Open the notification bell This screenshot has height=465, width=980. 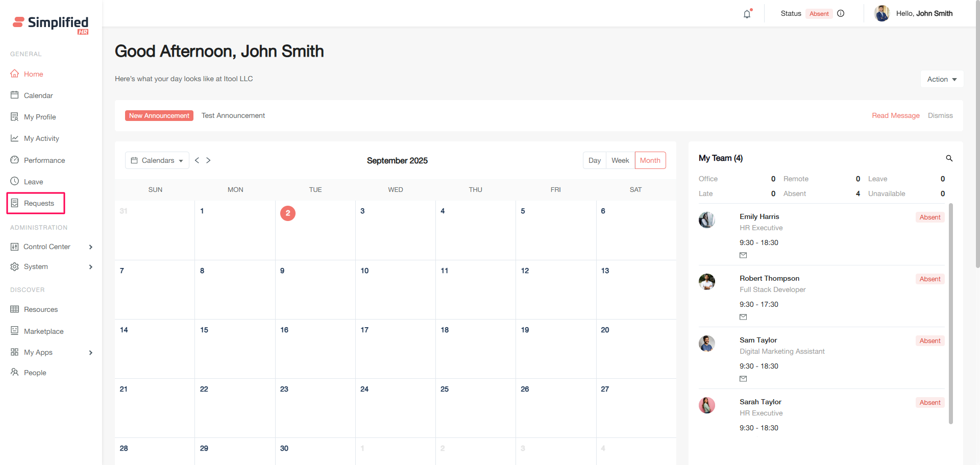tap(747, 14)
